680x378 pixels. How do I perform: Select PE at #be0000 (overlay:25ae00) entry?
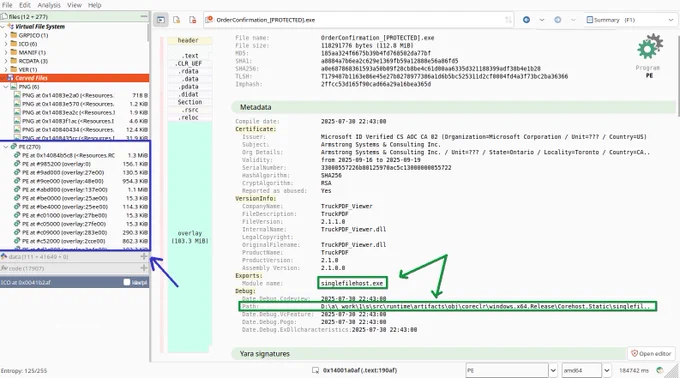(x=80, y=198)
